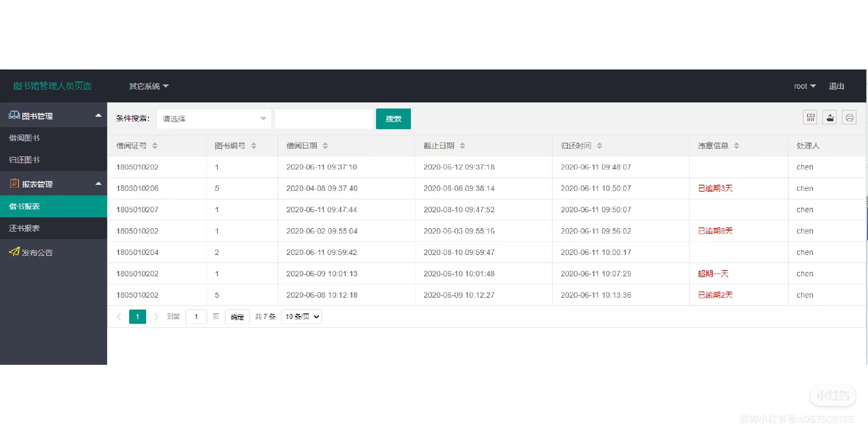Screen dimensions: 868x434
Task: Click the export table icon
Action: tap(830, 118)
